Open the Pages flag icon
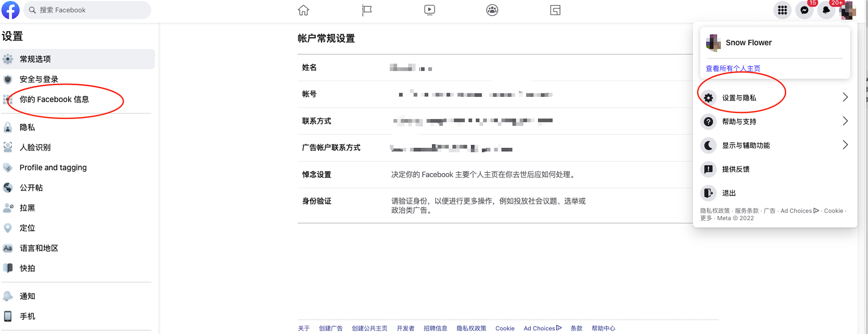Image resolution: width=868 pixels, height=334 pixels. tap(367, 10)
